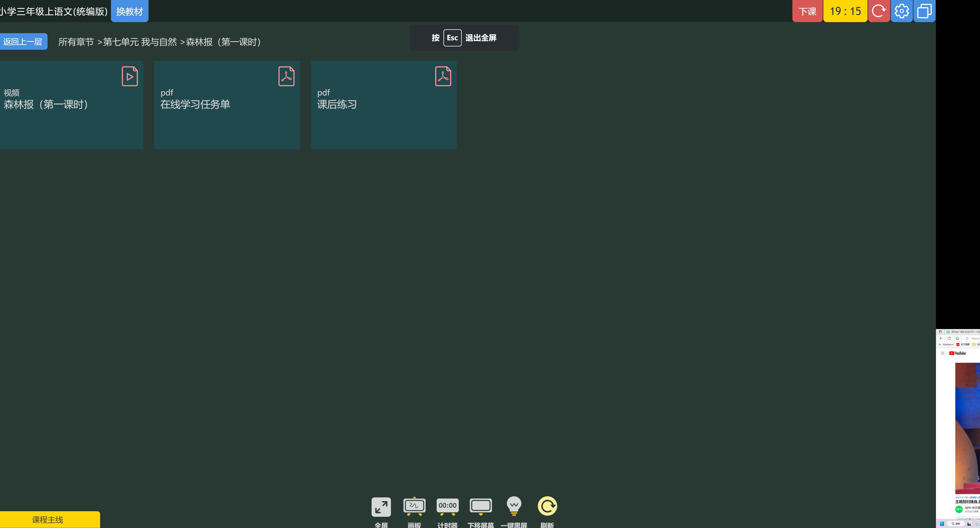This screenshot has width=980, height=528.
Task: Click the red refresh icon in top bar
Action: tap(879, 11)
